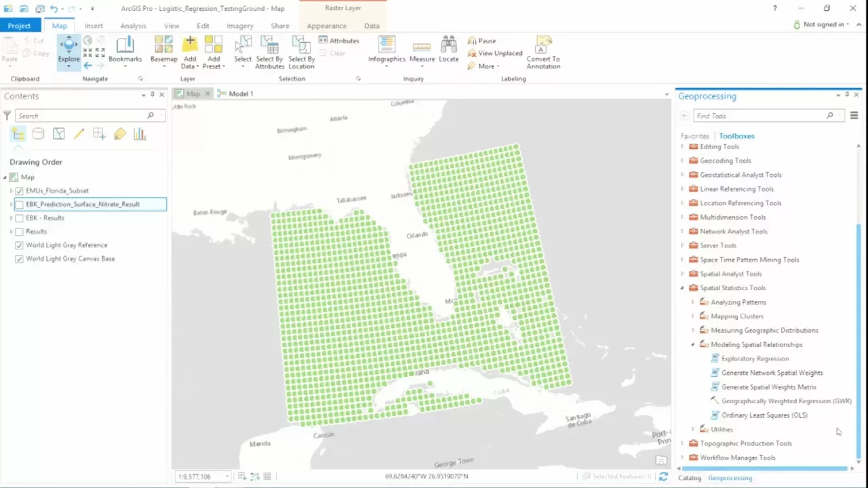Click the Measure tool icon

pyautogui.click(x=422, y=45)
